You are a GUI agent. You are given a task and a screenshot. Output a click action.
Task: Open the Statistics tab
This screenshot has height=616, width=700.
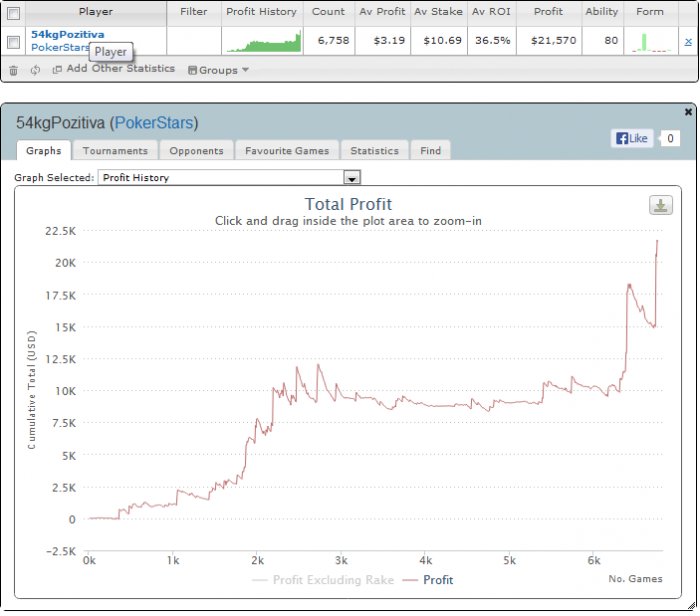click(x=375, y=150)
